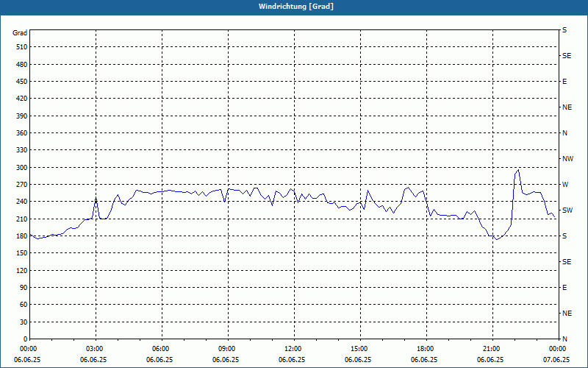Screen dimensions: 588x368
Task: Click the 03:00 time label
Action: click(96, 349)
